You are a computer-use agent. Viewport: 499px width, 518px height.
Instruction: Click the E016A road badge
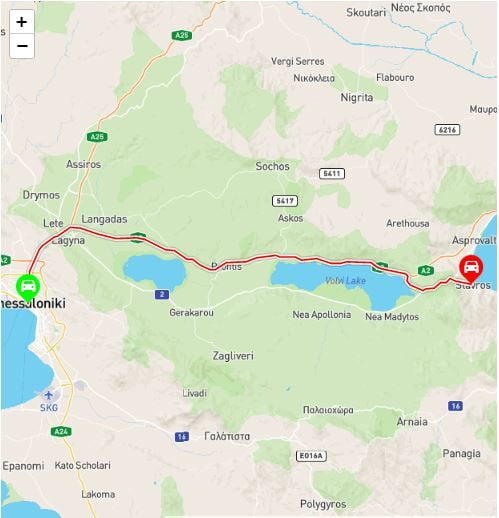[311, 456]
